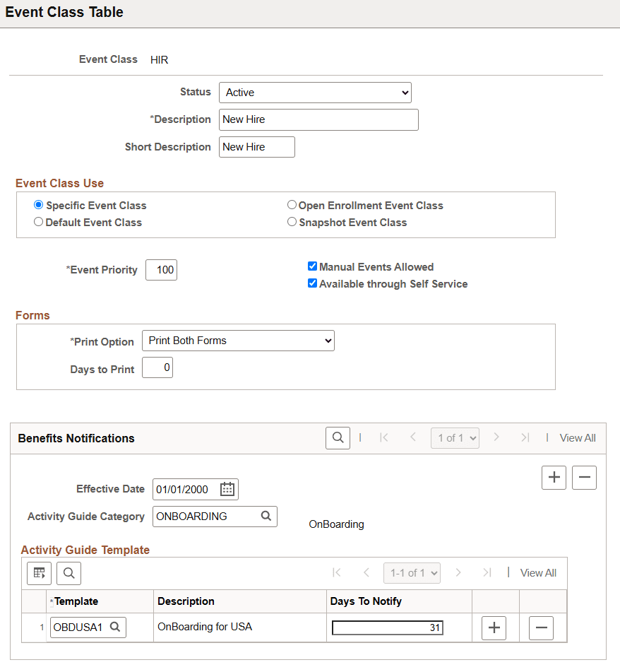This screenshot has width=620, height=672.
Task: Add a row after the OBDUSA1 template
Action: [x=494, y=628]
